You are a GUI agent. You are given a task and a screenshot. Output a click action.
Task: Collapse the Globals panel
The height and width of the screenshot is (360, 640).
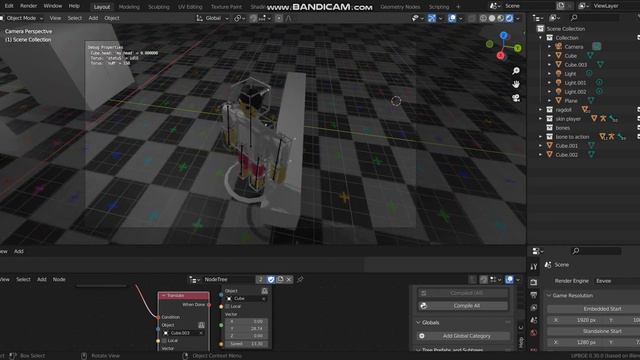(x=418, y=323)
